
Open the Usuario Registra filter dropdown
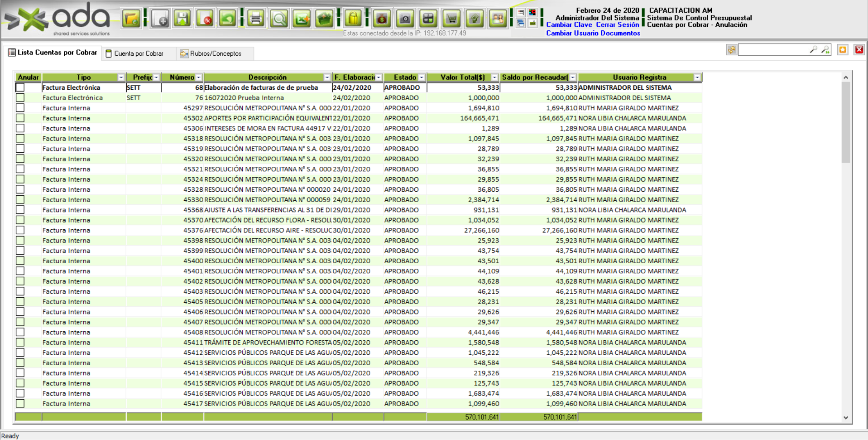(x=697, y=77)
